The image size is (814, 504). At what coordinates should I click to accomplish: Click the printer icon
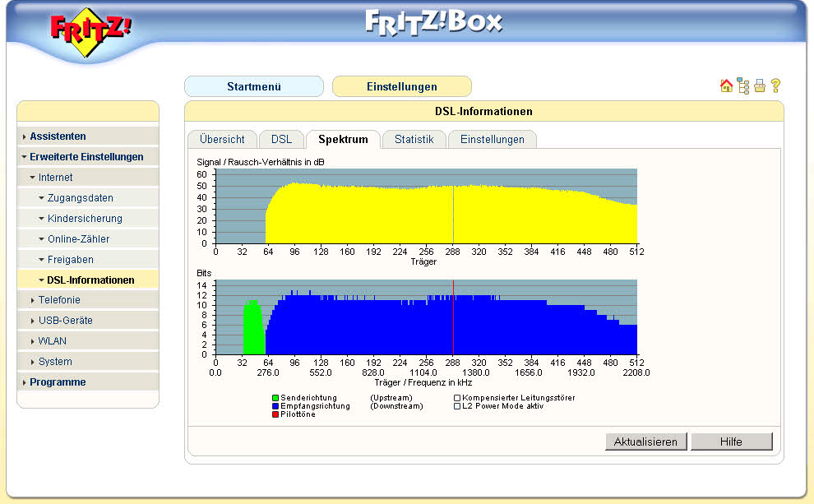pos(760,86)
